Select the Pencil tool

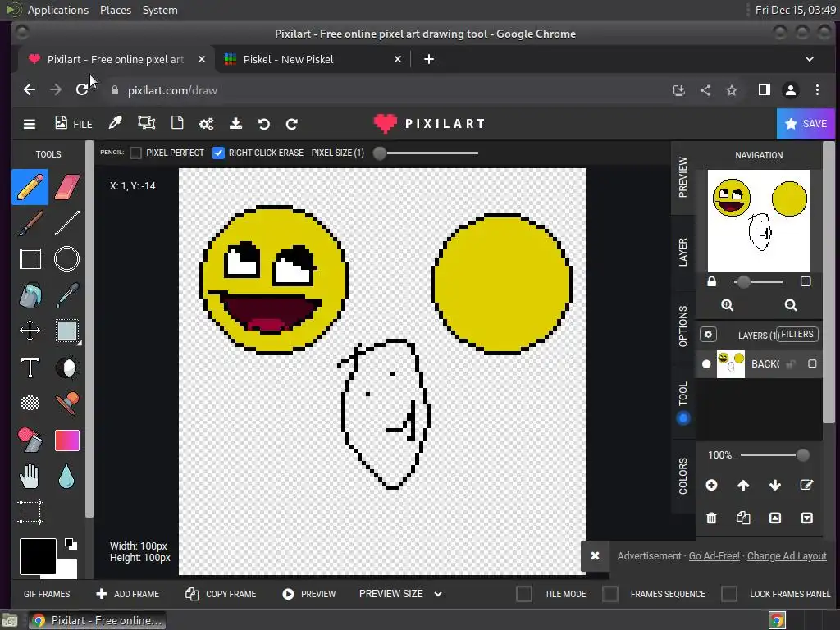pyautogui.click(x=30, y=187)
